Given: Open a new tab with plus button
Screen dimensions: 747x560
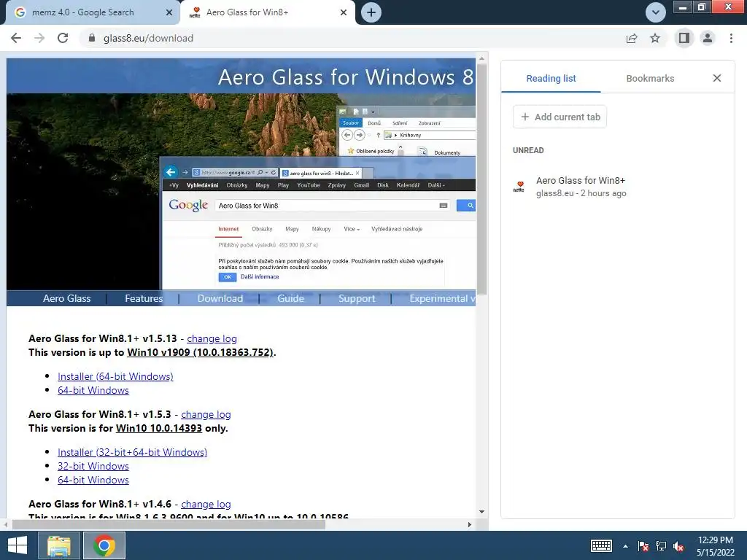Looking at the screenshot, I should (x=371, y=12).
